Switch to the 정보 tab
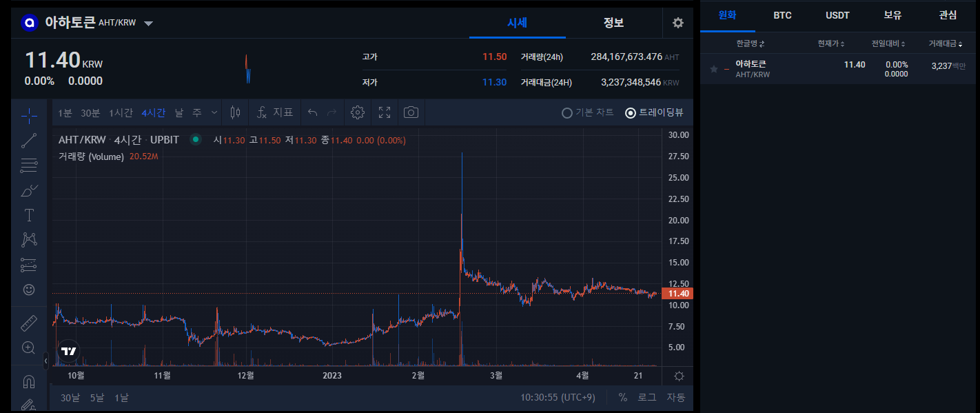 [613, 23]
